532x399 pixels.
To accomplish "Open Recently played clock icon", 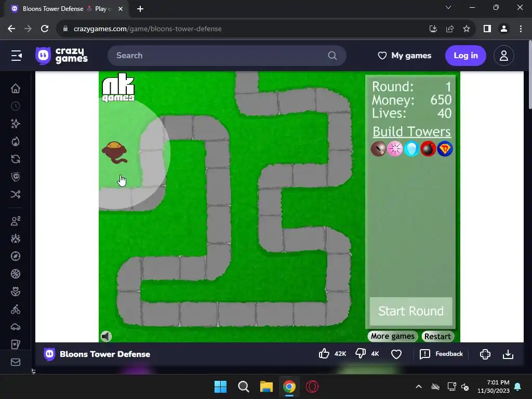I will tap(16, 106).
